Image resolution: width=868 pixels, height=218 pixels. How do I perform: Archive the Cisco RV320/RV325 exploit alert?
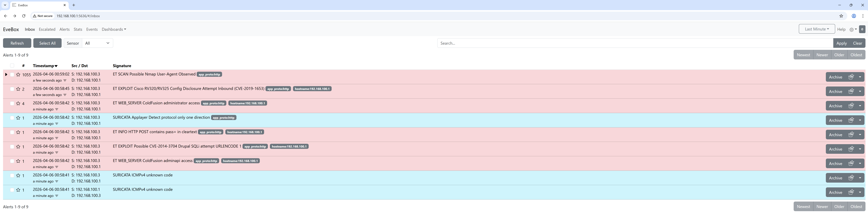[835, 92]
